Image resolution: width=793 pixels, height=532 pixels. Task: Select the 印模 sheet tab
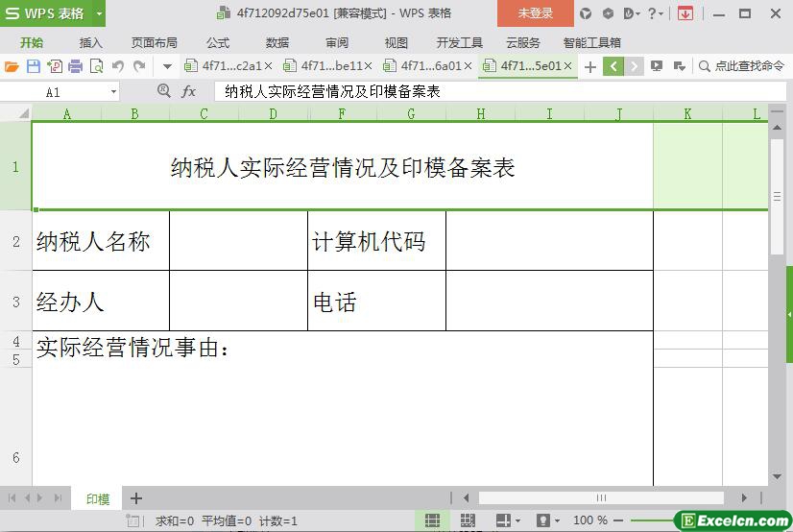(98, 499)
